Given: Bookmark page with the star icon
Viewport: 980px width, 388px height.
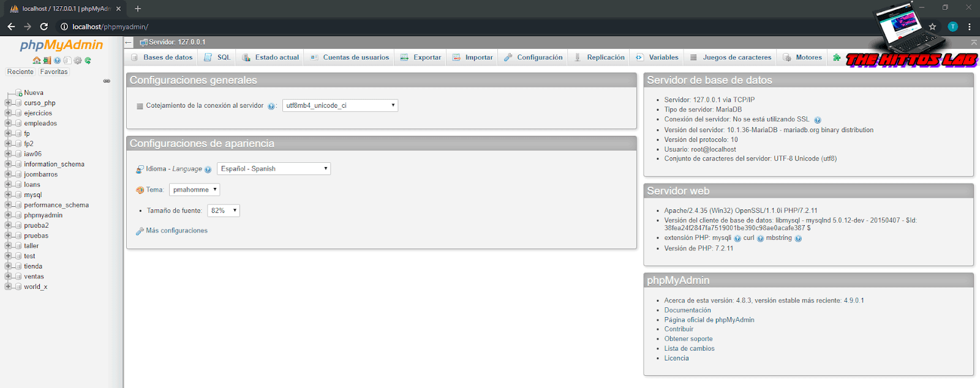Looking at the screenshot, I should pyautogui.click(x=932, y=26).
